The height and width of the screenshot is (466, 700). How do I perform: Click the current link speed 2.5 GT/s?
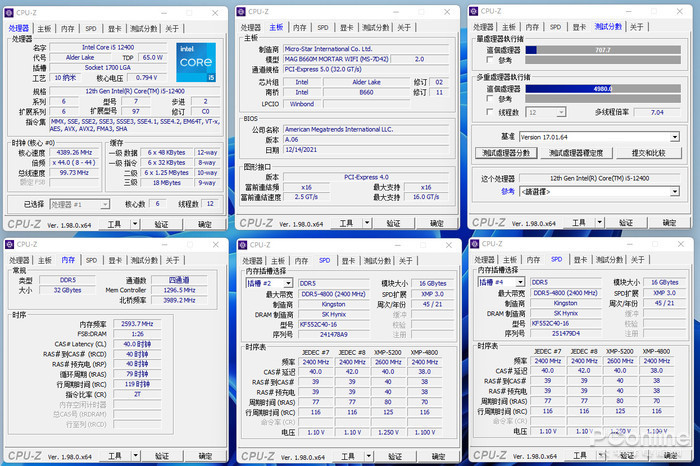coord(306,197)
